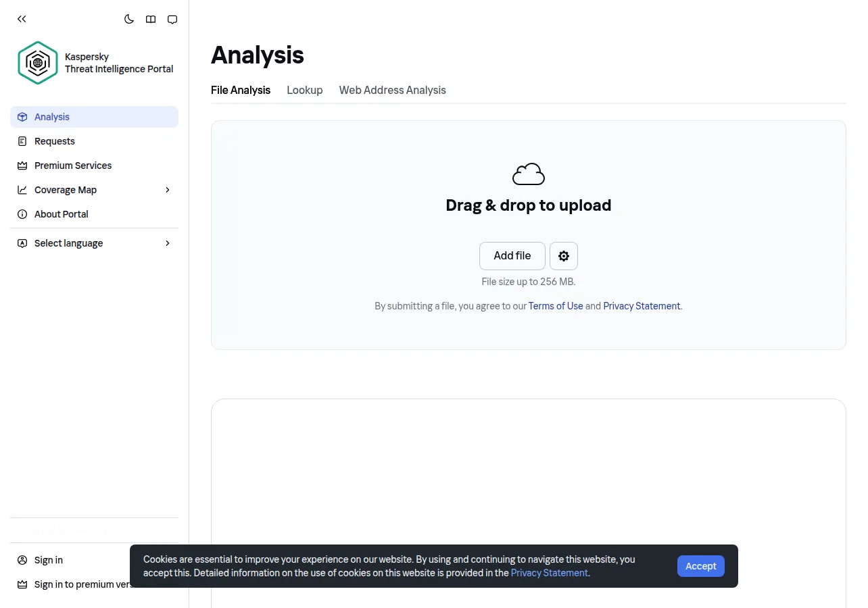This screenshot has width=868, height=608.
Task: Click the Kaspersky Threat Intelligence Portal title
Action: (x=119, y=63)
